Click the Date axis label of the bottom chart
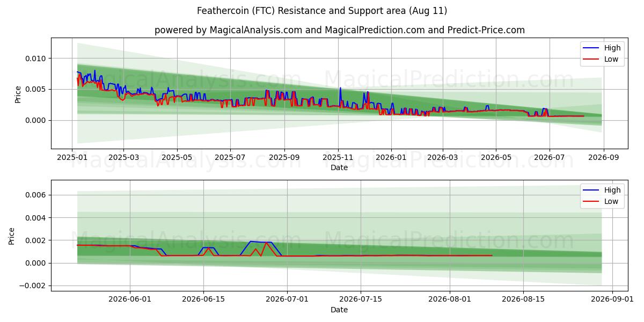The width and height of the screenshot is (644, 322). click(339, 310)
